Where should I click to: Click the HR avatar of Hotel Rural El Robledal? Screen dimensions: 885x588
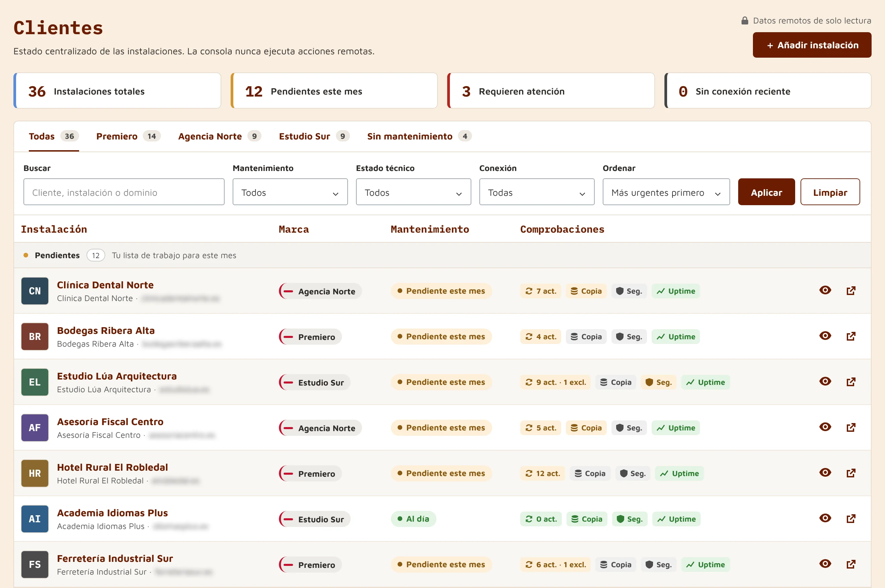pyautogui.click(x=35, y=473)
